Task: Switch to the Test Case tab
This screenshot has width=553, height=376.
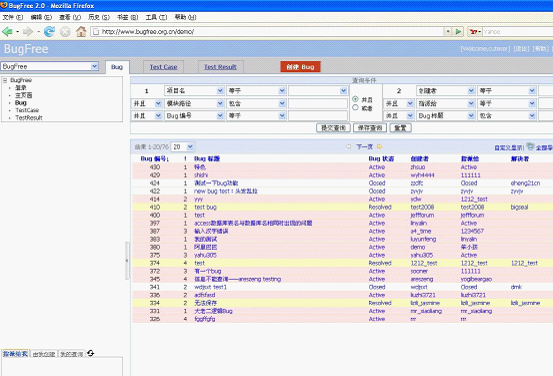Action: [163, 67]
